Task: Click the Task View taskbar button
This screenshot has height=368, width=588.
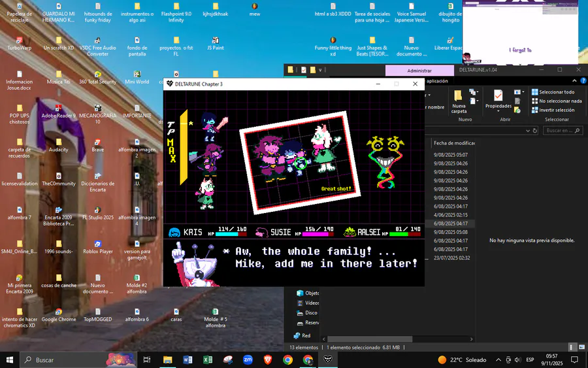Action: (x=147, y=360)
